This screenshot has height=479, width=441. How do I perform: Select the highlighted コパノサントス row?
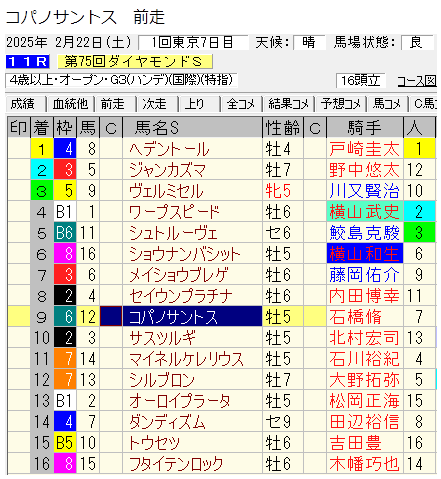point(221,316)
